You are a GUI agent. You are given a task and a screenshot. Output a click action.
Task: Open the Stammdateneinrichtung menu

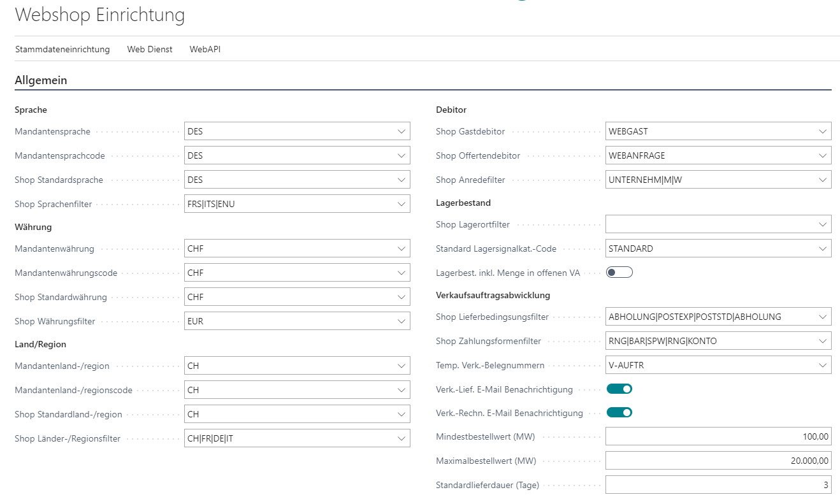(62, 49)
